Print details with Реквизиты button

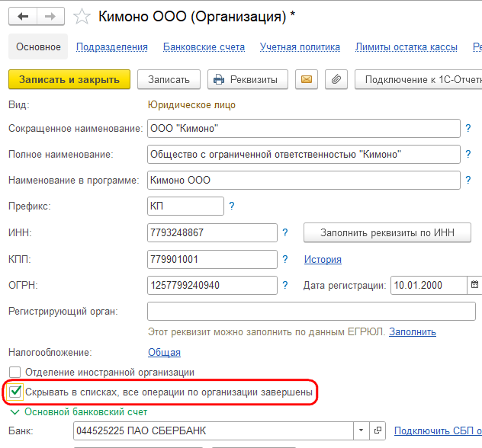point(248,79)
